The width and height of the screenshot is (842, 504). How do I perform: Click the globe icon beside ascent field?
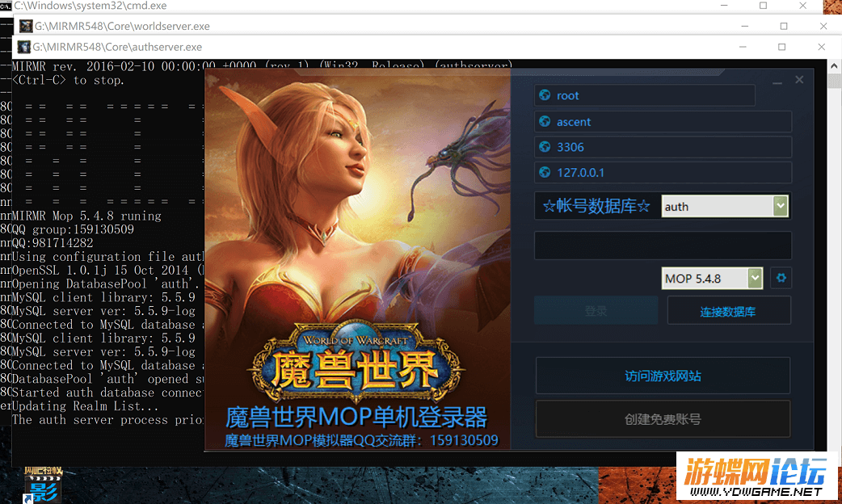click(545, 121)
